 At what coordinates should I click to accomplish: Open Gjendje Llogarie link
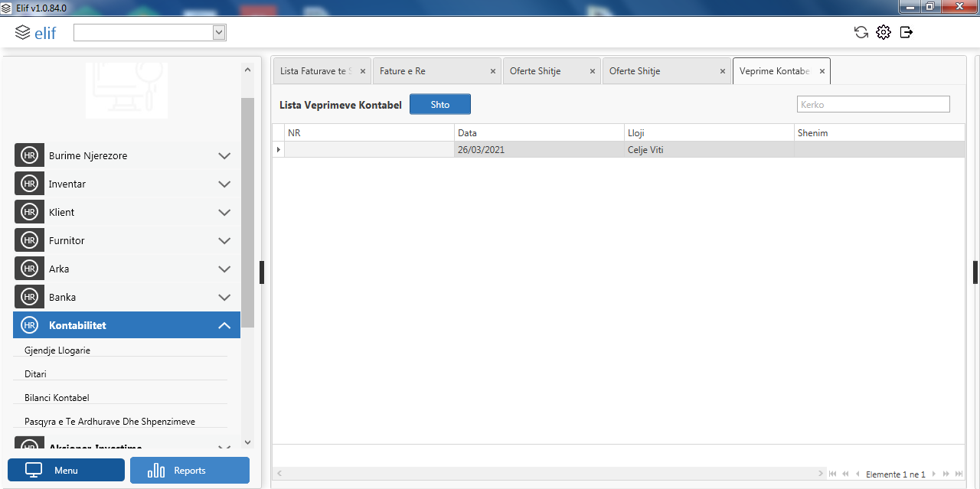(57, 350)
